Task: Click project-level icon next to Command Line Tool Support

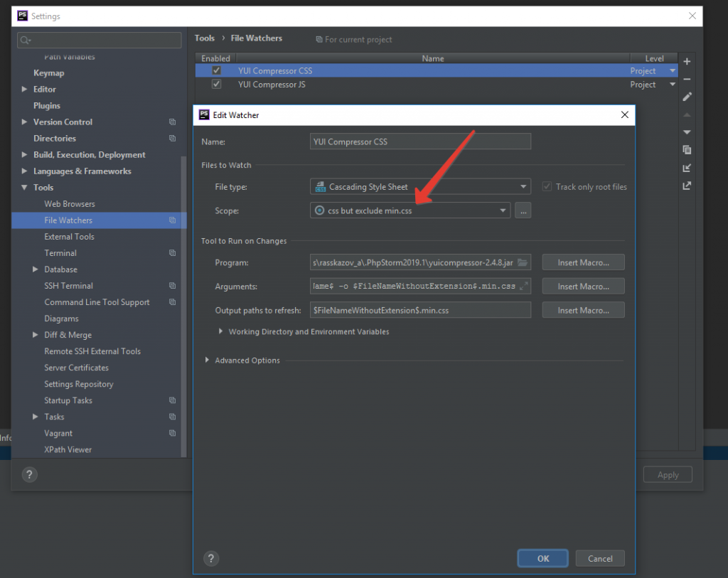Action: point(172,302)
